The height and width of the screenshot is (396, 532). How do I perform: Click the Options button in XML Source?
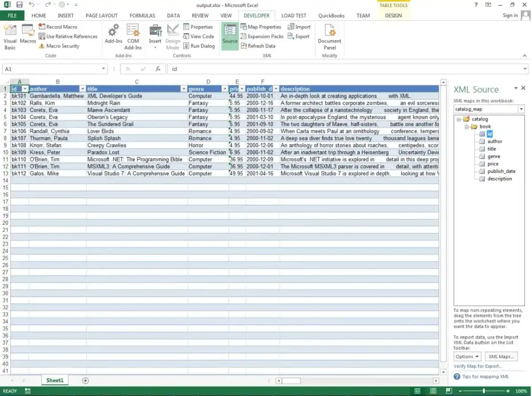(x=468, y=357)
